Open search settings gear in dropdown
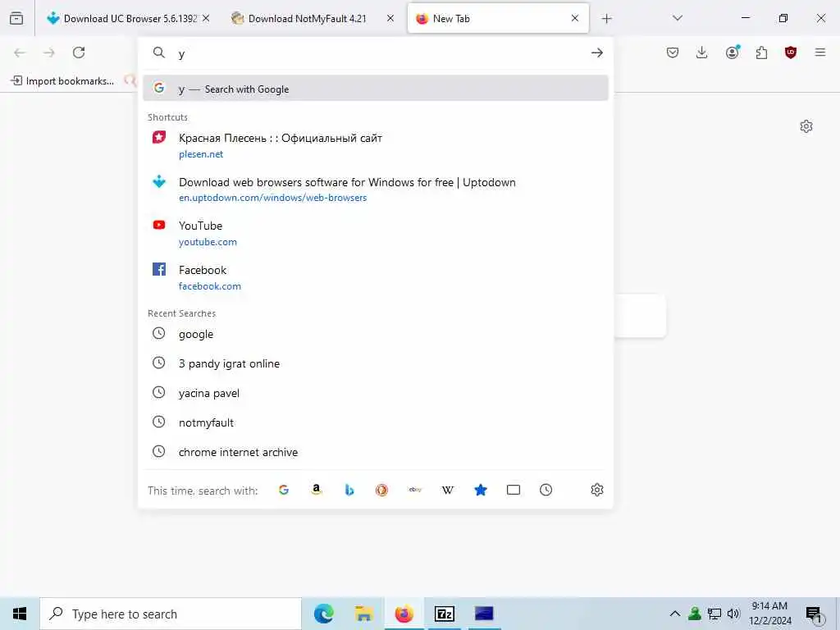Viewport: 840px width, 630px height. [597, 490]
